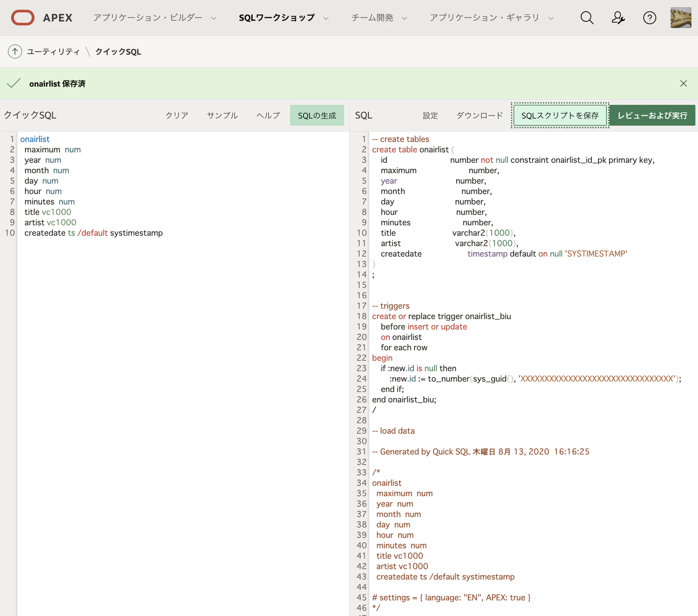
Task: Expand the アプリケーション・ビルダー dropdown arrow
Action: click(x=214, y=19)
